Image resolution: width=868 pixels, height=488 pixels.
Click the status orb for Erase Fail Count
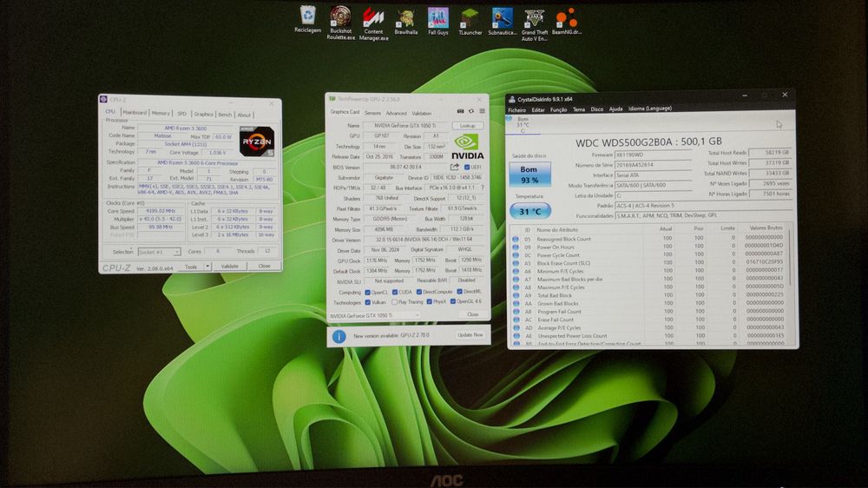516,320
